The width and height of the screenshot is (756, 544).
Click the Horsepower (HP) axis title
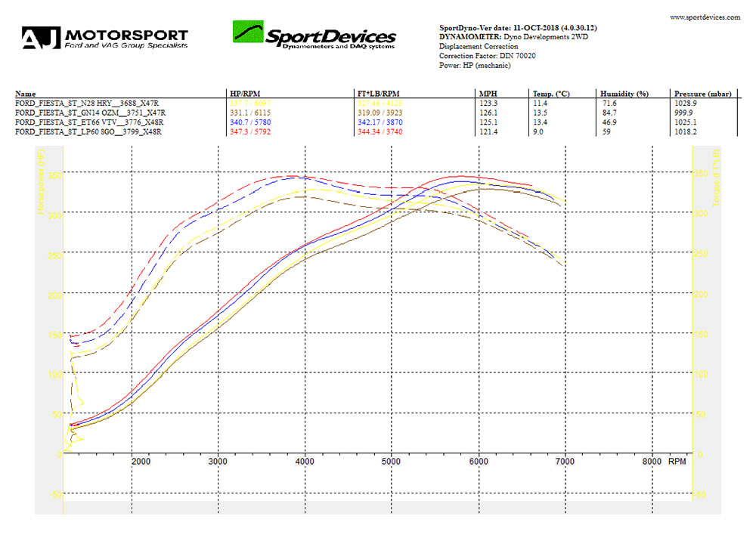[x=41, y=181]
